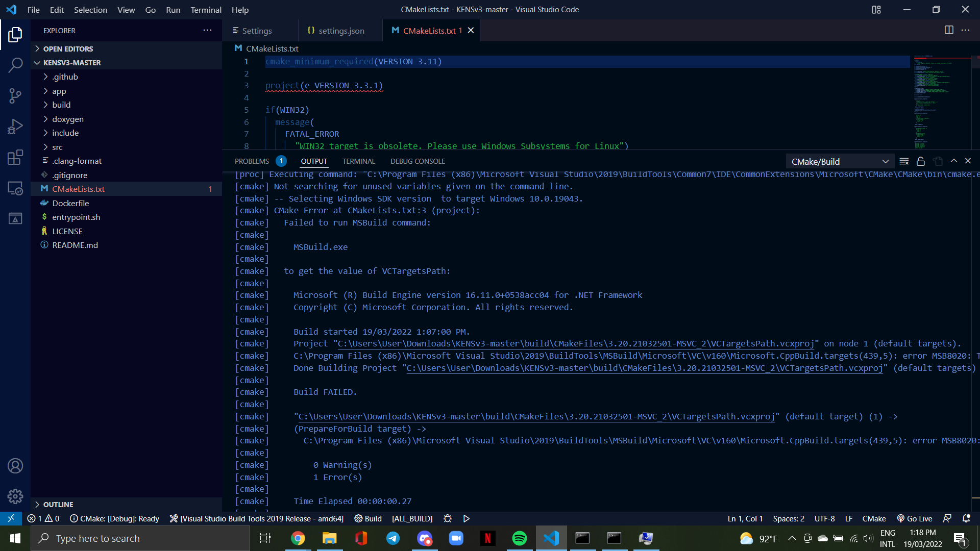Clear the Output panel contents
The height and width of the screenshot is (551, 980).
(x=904, y=161)
